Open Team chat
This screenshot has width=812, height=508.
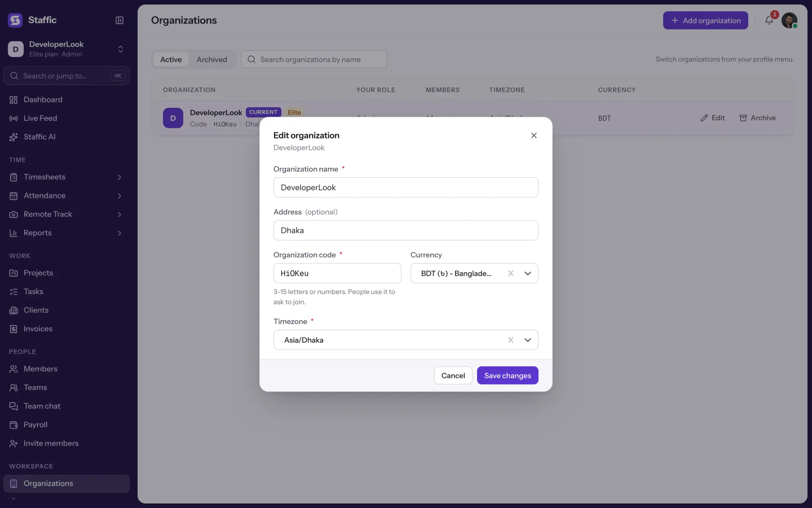tap(67, 406)
